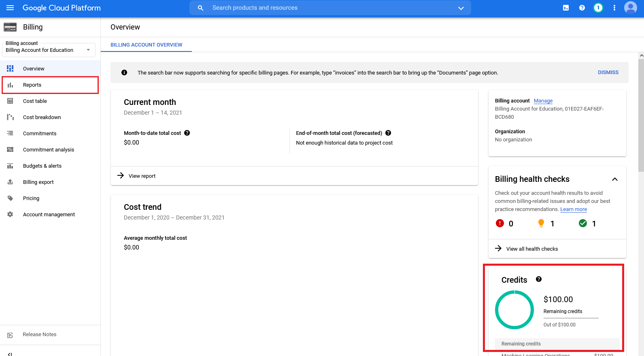644x356 pixels.
Task: Click help icon next to Month-to-date total cost
Action: click(x=187, y=133)
